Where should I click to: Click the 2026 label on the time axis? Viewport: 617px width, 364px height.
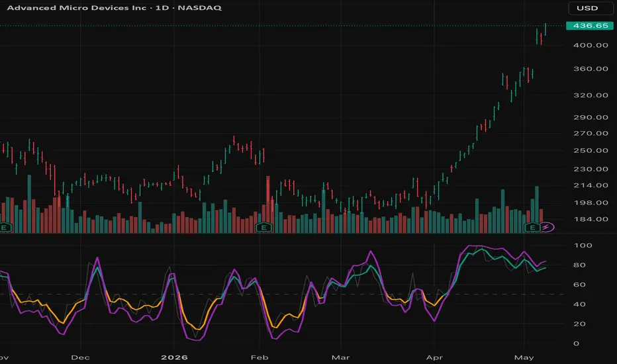coord(174,357)
